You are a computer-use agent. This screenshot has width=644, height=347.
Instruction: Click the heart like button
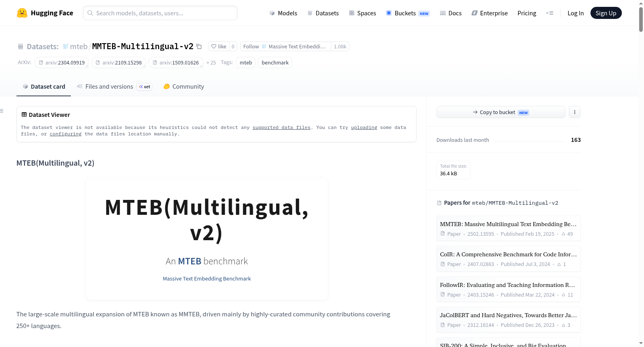(219, 46)
